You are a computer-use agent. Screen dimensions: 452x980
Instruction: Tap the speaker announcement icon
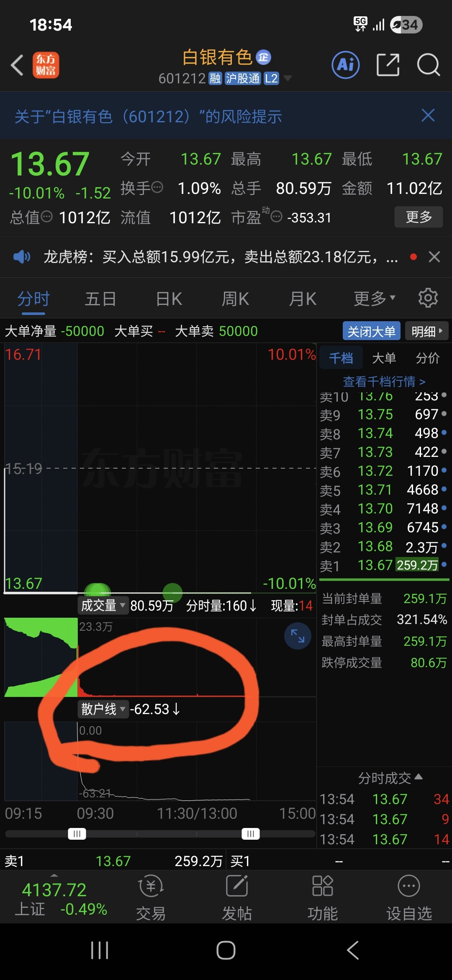(x=21, y=257)
